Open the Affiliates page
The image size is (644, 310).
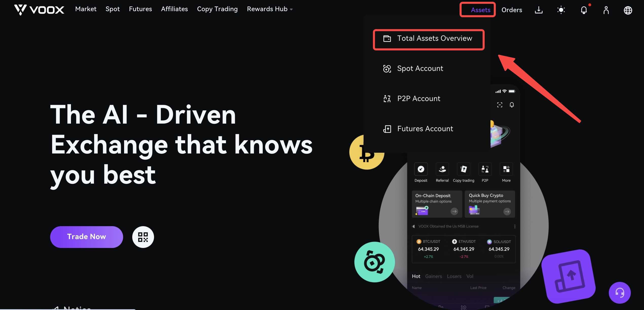(x=174, y=9)
